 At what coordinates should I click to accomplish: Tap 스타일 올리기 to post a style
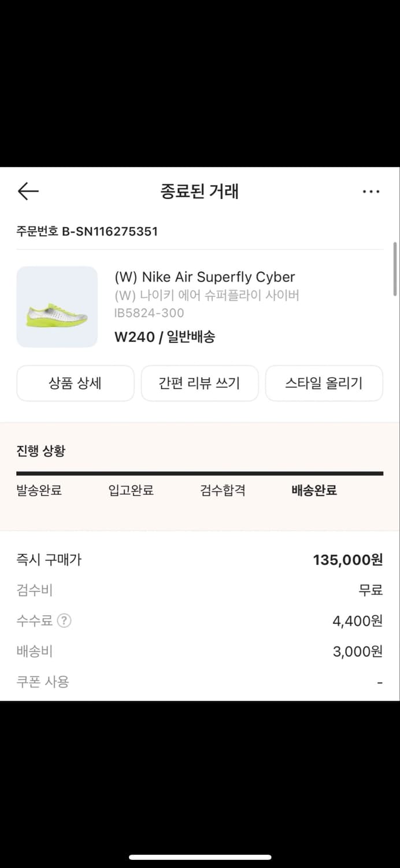324,383
